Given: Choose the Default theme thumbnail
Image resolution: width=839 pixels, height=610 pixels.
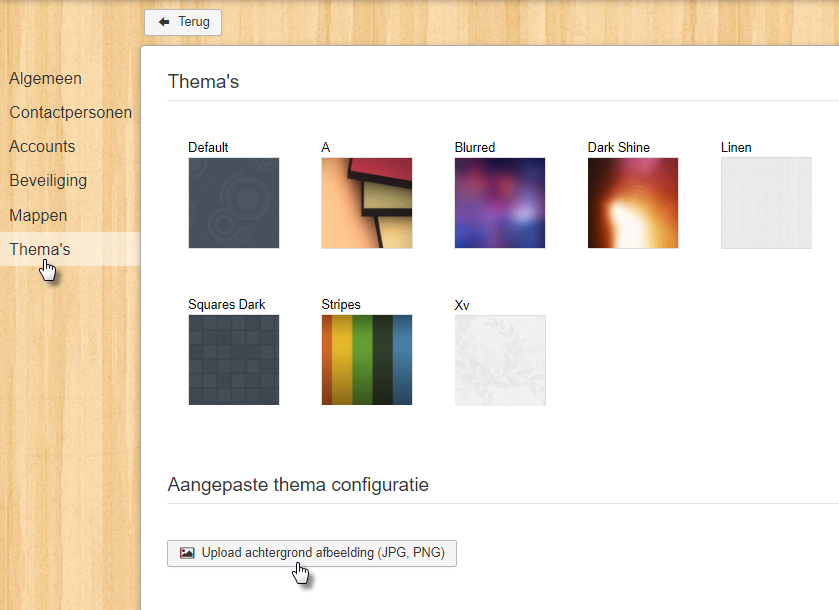Looking at the screenshot, I should 234,203.
